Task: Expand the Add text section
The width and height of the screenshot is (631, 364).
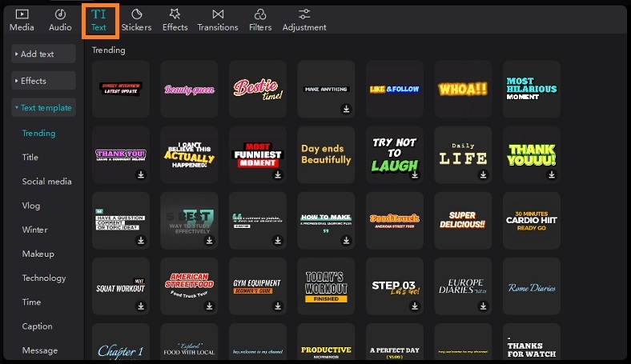Action: [44, 54]
